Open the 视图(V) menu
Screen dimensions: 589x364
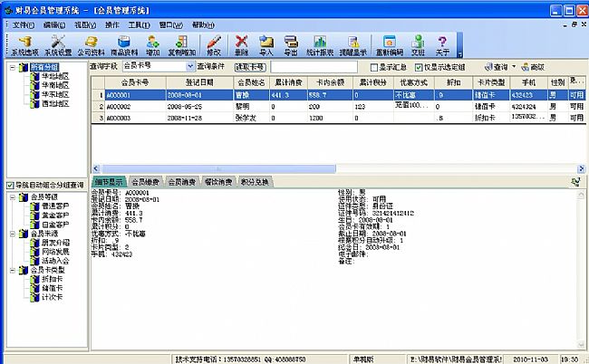85,25
